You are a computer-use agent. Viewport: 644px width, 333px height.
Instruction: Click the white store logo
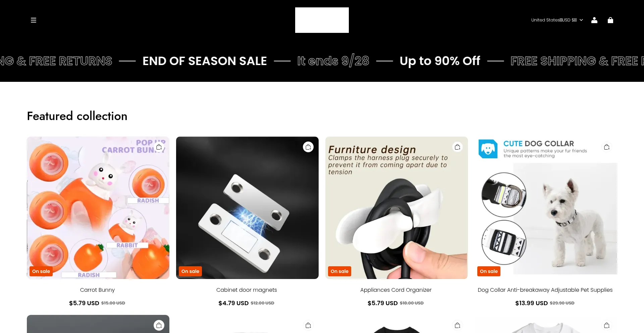pyautogui.click(x=322, y=20)
